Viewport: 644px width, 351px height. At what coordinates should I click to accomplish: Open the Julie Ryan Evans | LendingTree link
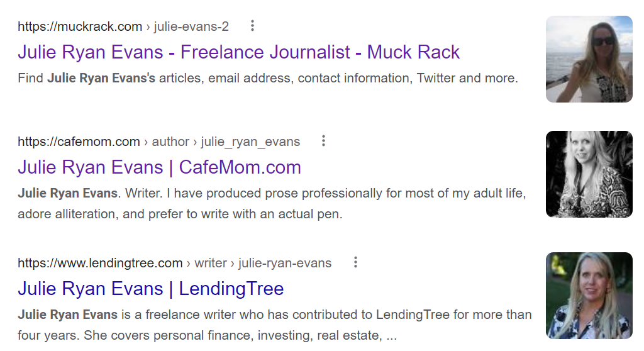(151, 289)
